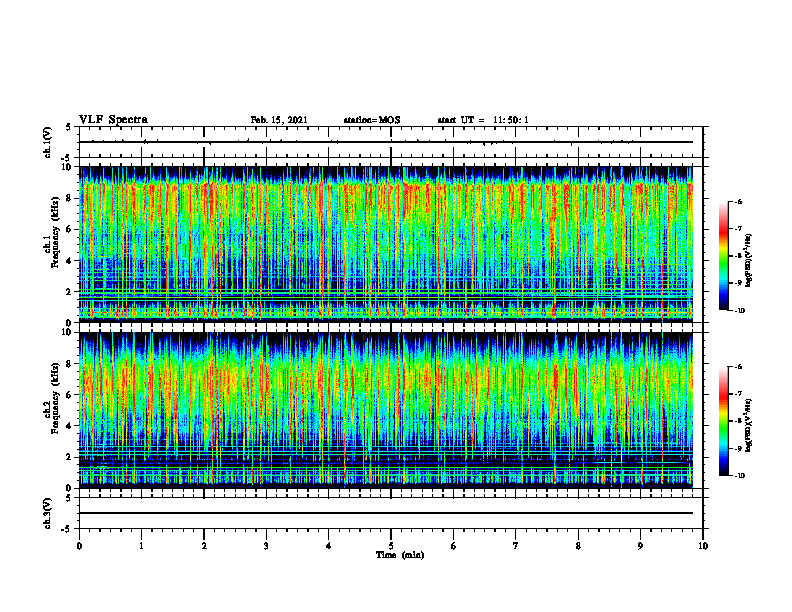Click the ch.2 colorbar log(PSD) label
This screenshot has height=612, width=792.
coord(749,425)
